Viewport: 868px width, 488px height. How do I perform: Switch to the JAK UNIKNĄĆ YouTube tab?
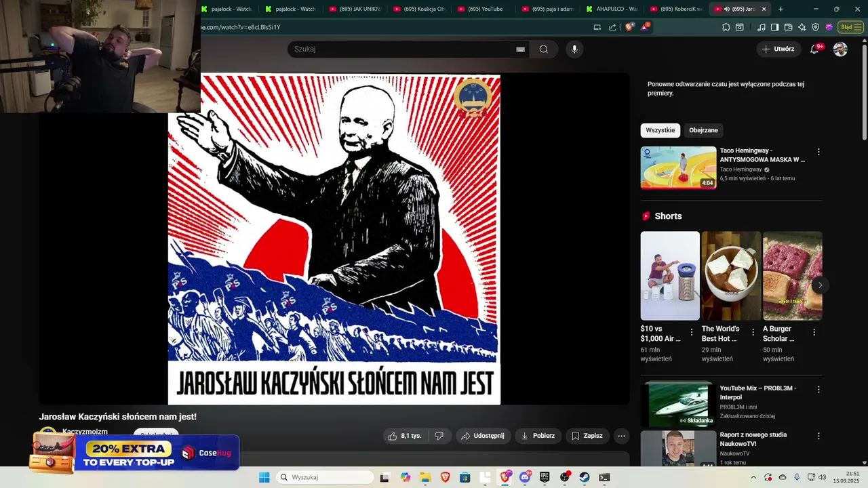pyautogui.click(x=356, y=9)
